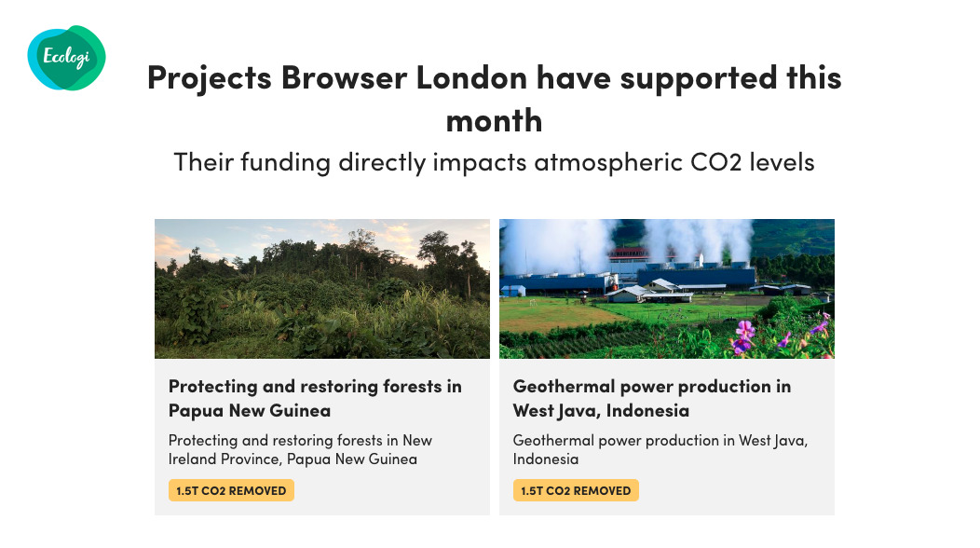The image size is (980, 548).
Task: Click the West Java, Indonesia description text
Action: click(x=660, y=450)
